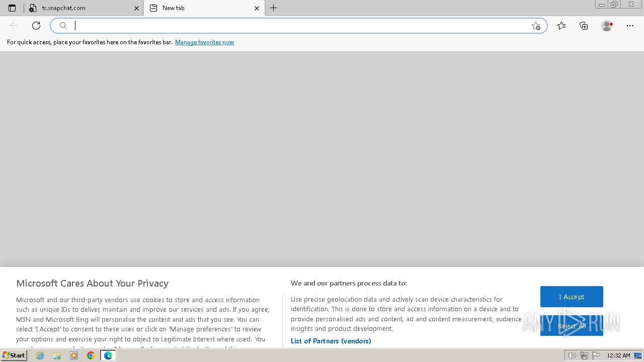Viewport: 644px width, 362px height.
Task: Click Show desktop icon next to clock
Action: coord(638,355)
